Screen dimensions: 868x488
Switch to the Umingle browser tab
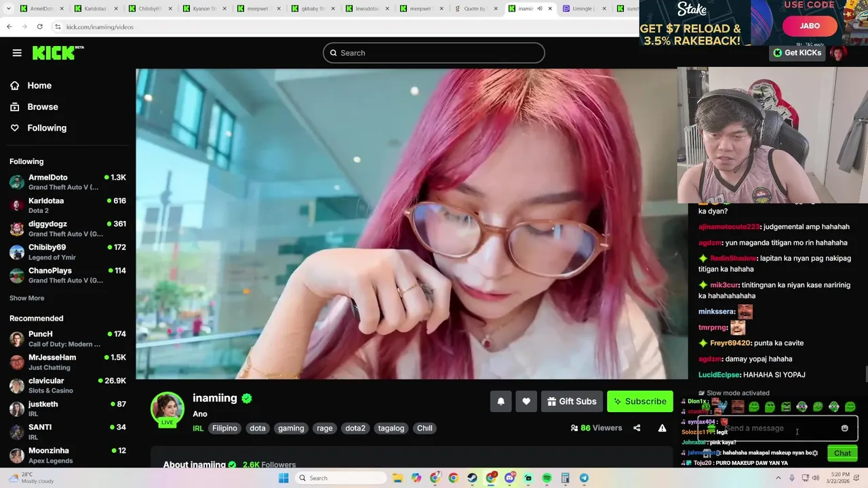[x=585, y=9]
